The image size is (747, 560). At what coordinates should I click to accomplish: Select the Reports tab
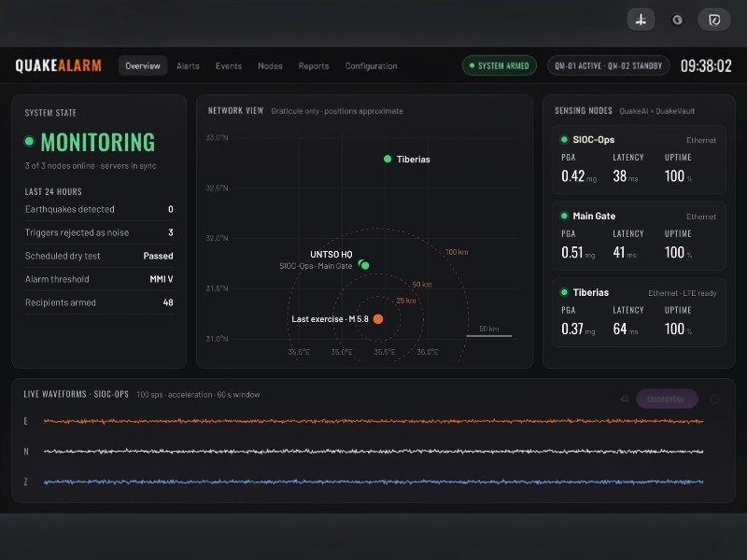tap(314, 65)
